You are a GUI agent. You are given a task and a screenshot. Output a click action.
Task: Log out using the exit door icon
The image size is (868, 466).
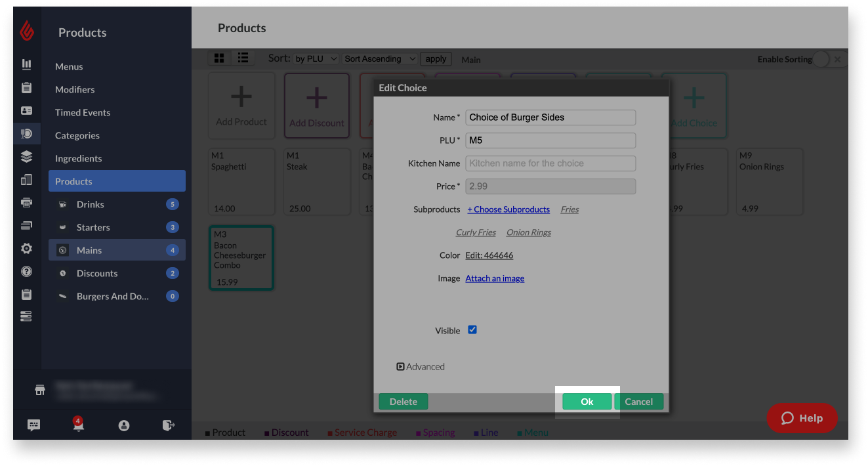(169, 425)
